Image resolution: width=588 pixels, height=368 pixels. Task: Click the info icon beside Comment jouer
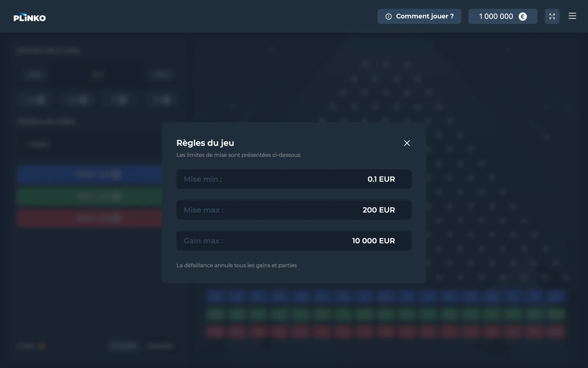(x=388, y=17)
